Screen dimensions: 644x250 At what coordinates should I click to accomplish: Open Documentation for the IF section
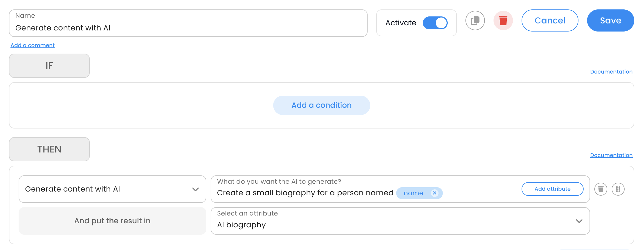pos(611,71)
